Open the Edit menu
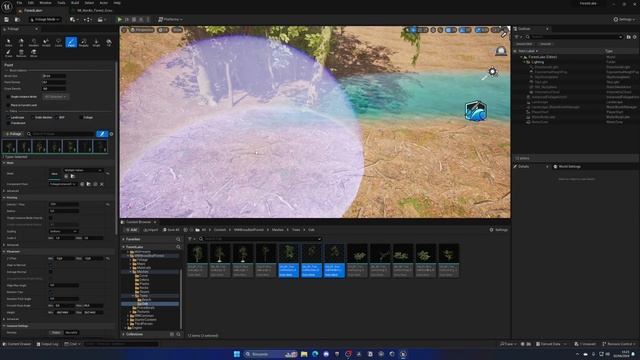 coord(31,3)
